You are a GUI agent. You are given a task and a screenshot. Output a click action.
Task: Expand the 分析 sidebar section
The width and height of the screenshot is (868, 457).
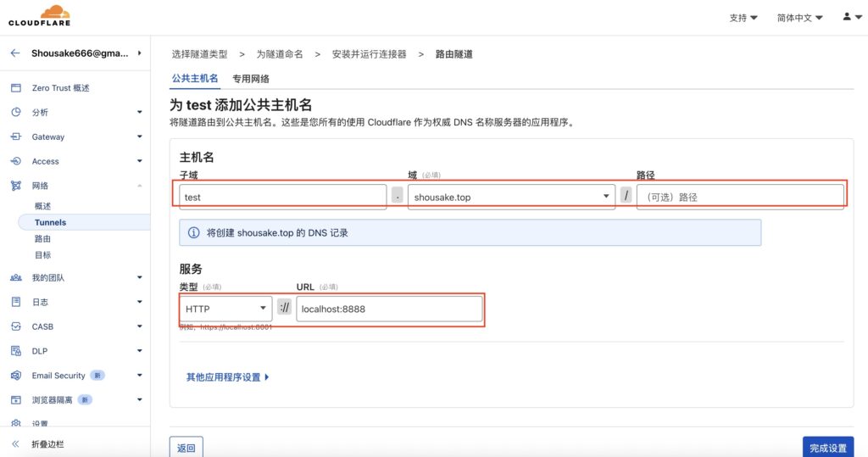point(140,112)
